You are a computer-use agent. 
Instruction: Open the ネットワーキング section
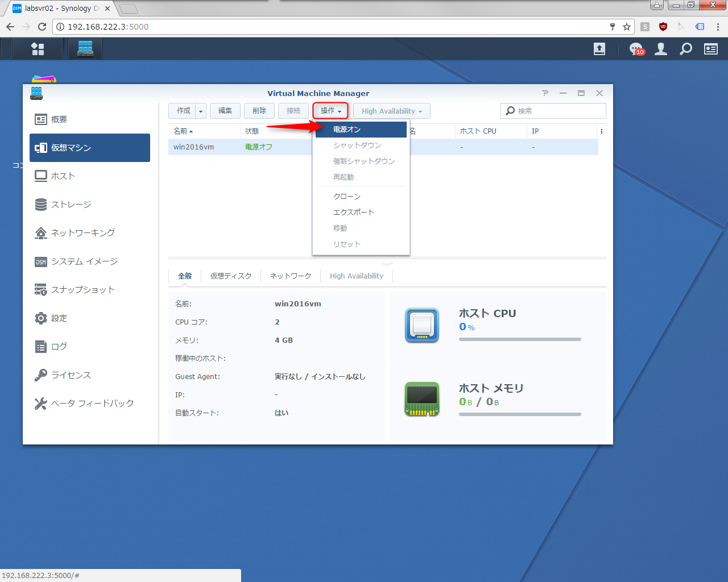pyautogui.click(x=90, y=233)
